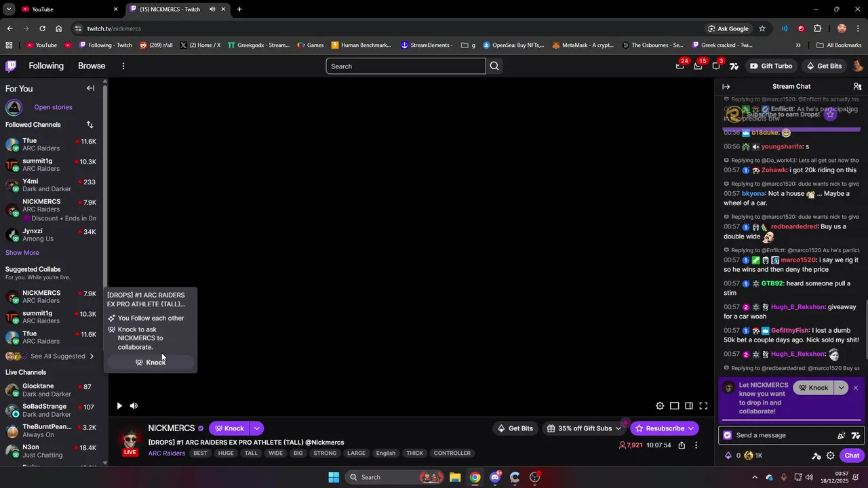Open browser tab search dropdown
Screen dimensions: 868x488
(x=9, y=9)
